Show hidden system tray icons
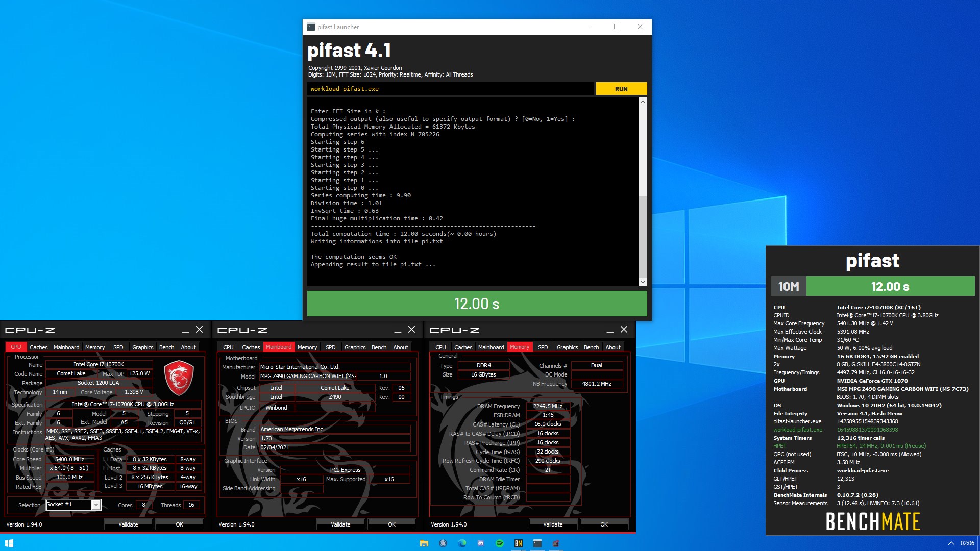 point(951,543)
